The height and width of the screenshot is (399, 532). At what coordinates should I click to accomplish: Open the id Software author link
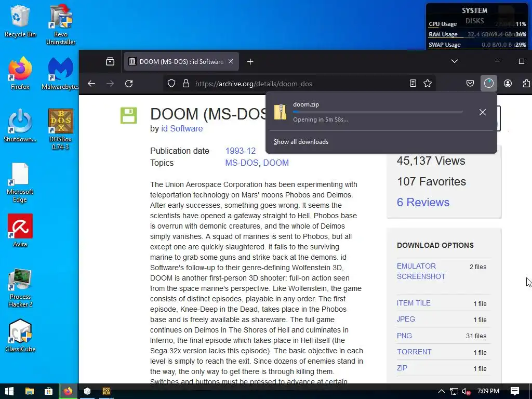pos(182,129)
